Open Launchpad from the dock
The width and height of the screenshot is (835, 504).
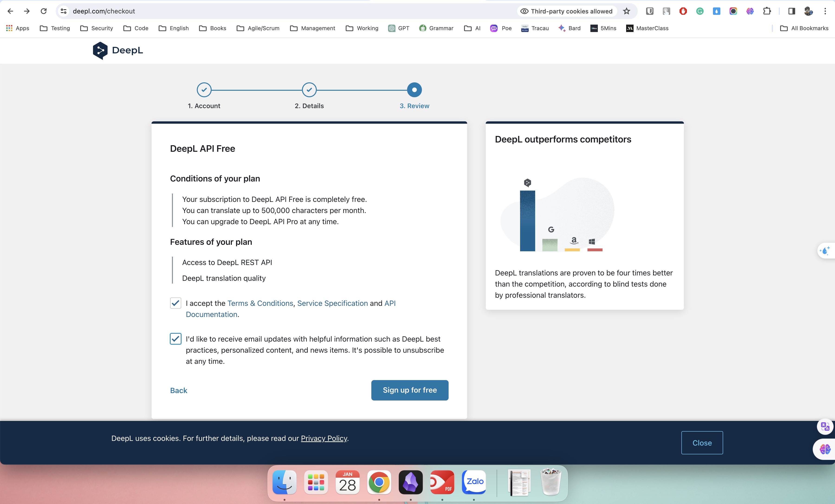(316, 482)
